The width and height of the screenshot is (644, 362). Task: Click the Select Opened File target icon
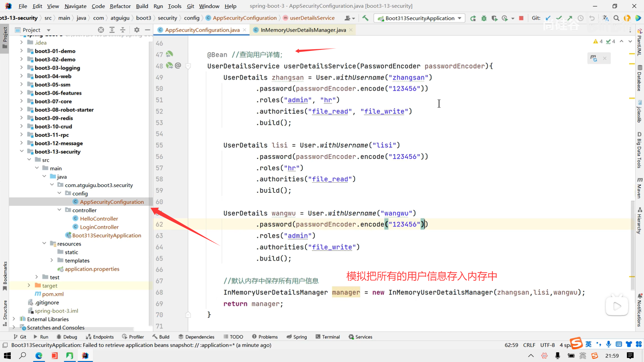tap(101, 30)
